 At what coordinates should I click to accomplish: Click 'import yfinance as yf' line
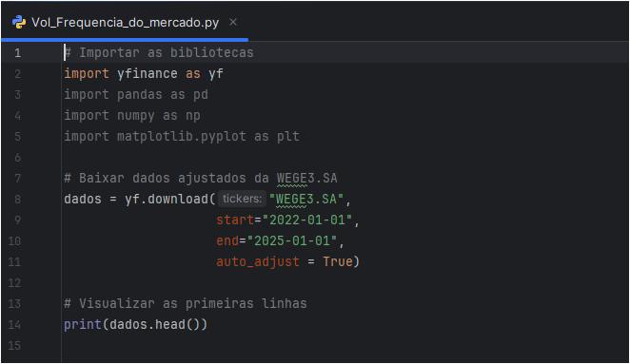tap(144, 74)
